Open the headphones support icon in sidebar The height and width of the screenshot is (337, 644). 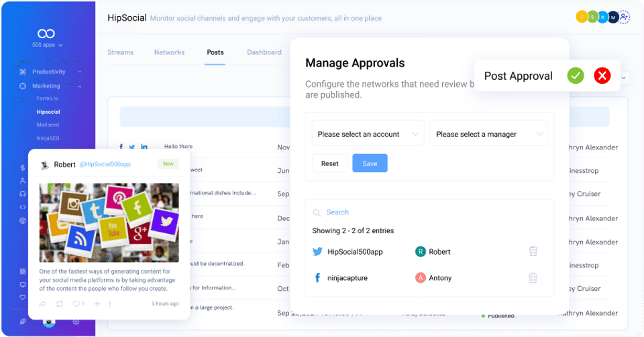click(23, 194)
